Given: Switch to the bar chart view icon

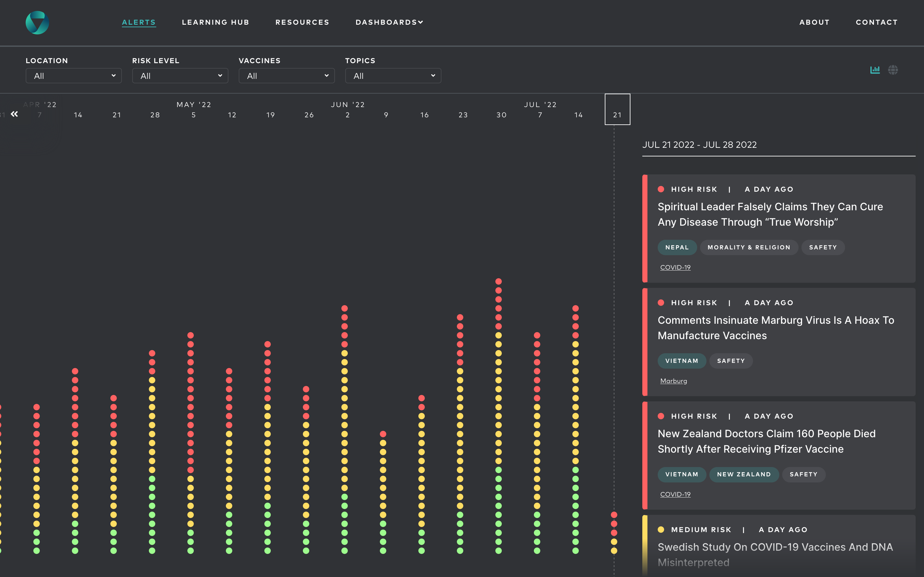Looking at the screenshot, I should [875, 70].
